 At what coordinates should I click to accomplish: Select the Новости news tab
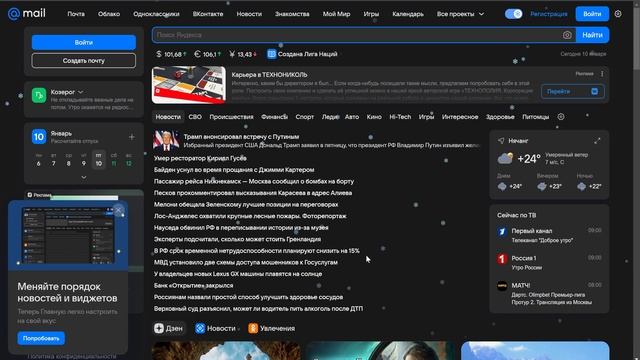point(168,117)
